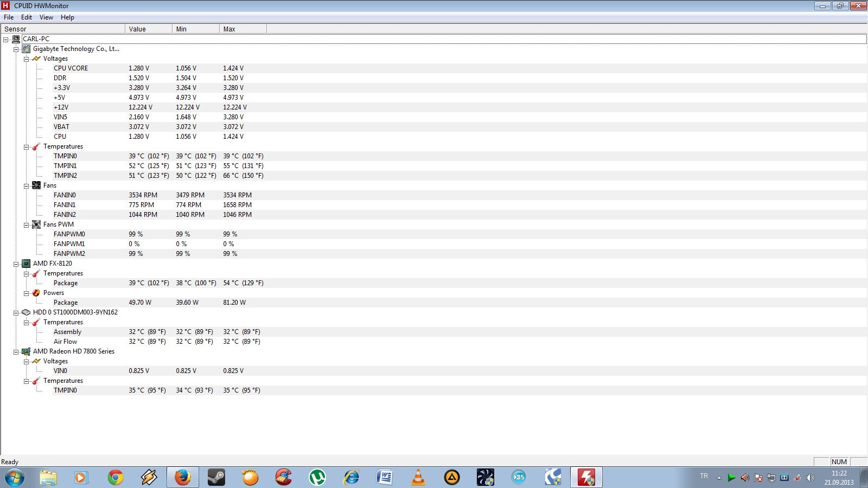The image size is (868, 488).
Task: Click the Gigabyte motherboard chip icon
Action: [26, 49]
